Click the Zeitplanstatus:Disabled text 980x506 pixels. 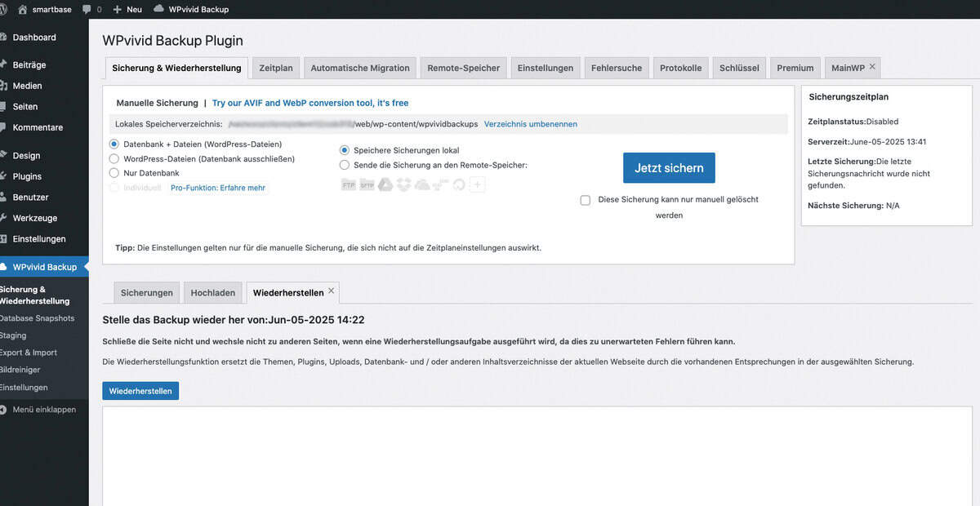tap(853, 122)
